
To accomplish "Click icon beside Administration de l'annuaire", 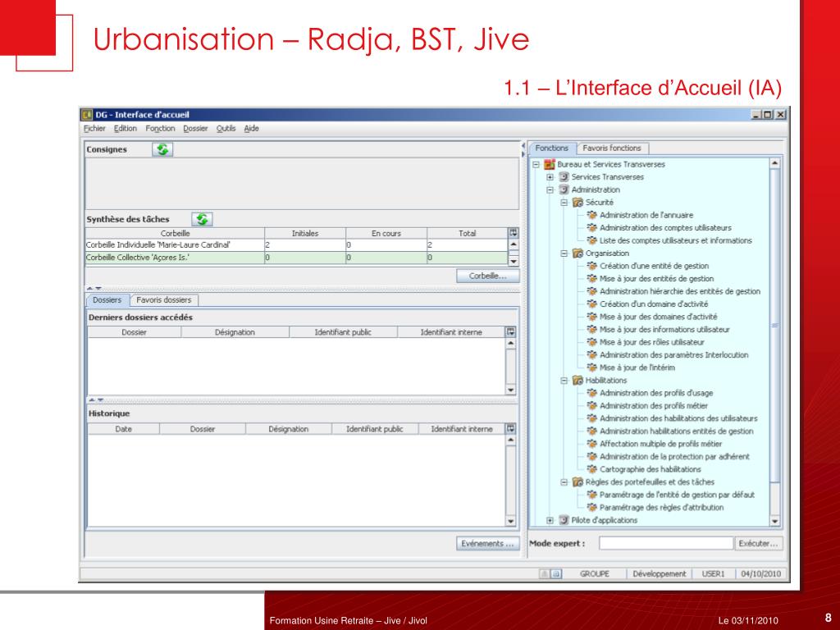I will click(592, 215).
